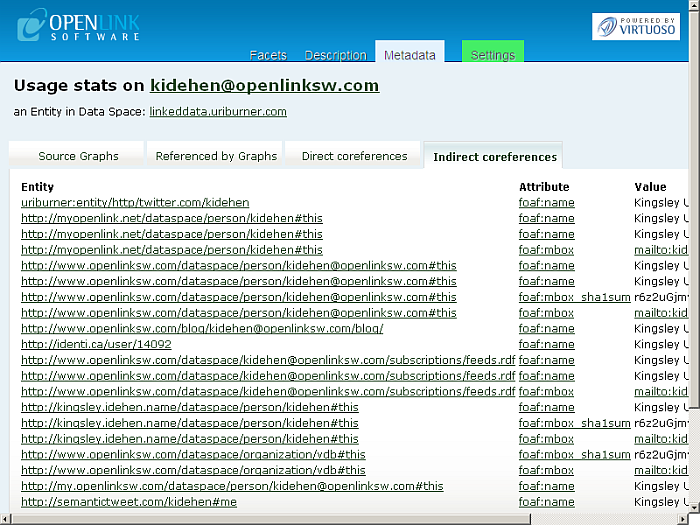This screenshot has width=700, height=525.
Task: Click foaf:name attribute for semantictweet row
Action: pyautogui.click(x=546, y=502)
